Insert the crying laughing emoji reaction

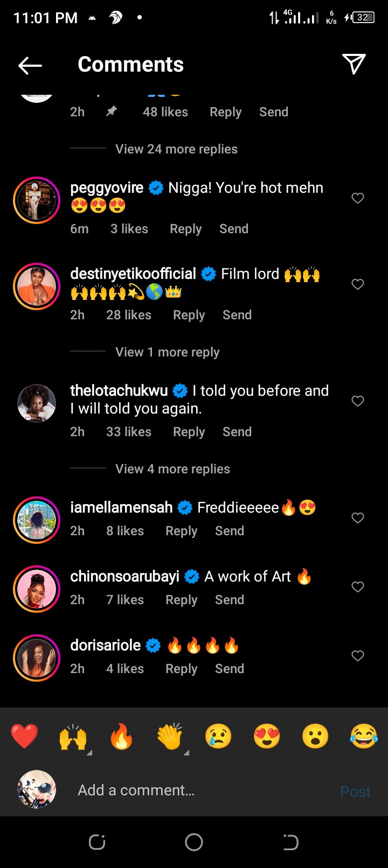[364, 736]
